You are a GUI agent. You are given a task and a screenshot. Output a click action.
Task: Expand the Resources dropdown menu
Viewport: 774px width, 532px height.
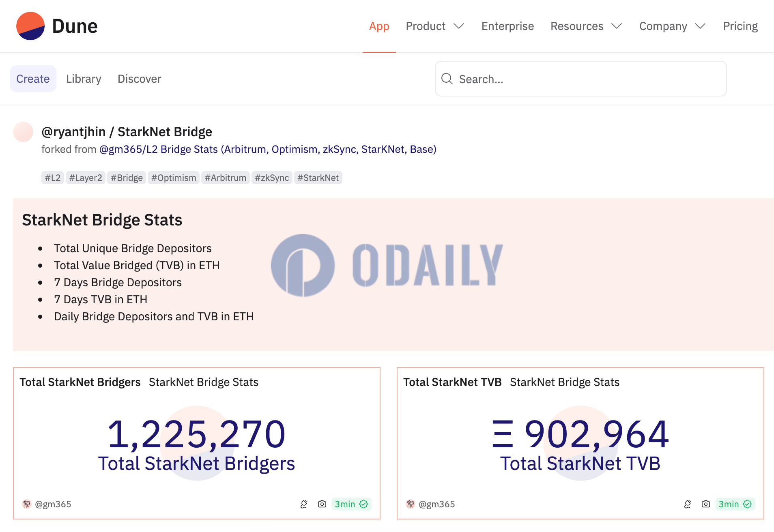click(586, 26)
